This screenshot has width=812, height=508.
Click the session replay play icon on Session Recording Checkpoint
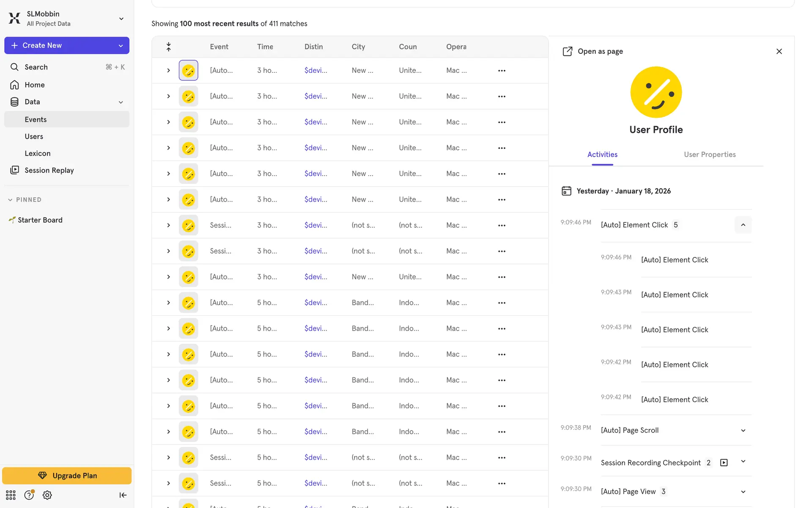coord(724,463)
